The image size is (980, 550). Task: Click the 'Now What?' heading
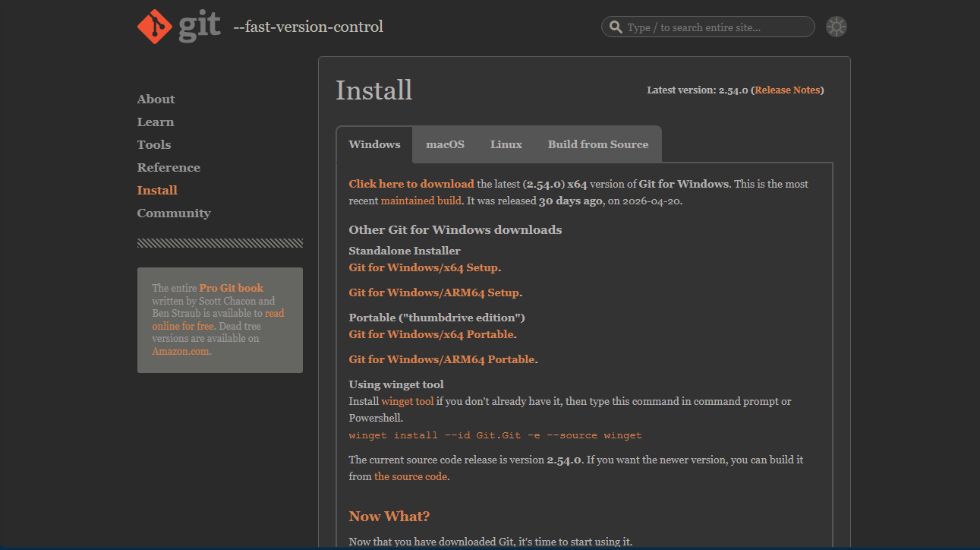coord(389,517)
